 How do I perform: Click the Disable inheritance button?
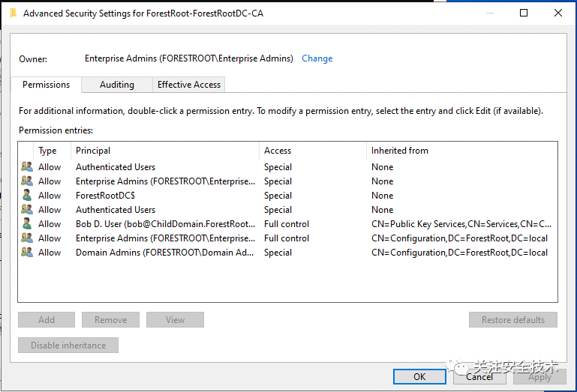click(68, 345)
